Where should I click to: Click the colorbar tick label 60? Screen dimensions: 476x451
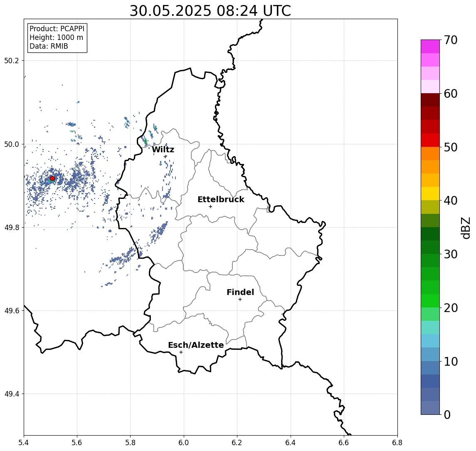click(451, 94)
